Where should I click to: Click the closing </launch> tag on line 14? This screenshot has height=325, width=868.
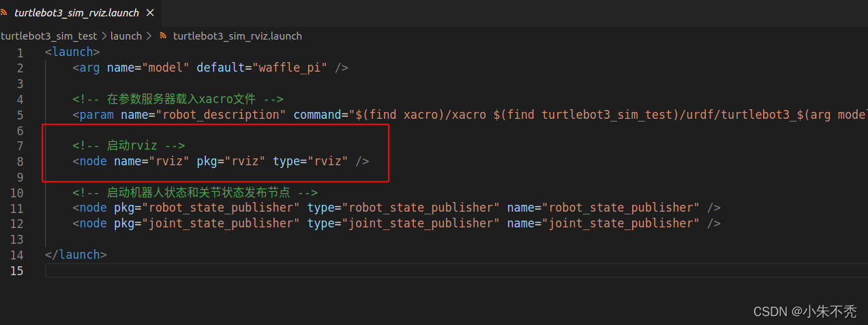tap(76, 255)
